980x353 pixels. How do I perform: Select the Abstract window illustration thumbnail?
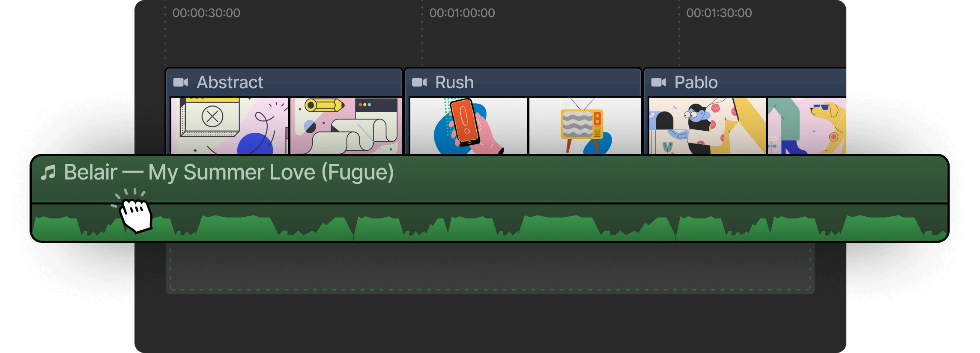click(x=230, y=126)
